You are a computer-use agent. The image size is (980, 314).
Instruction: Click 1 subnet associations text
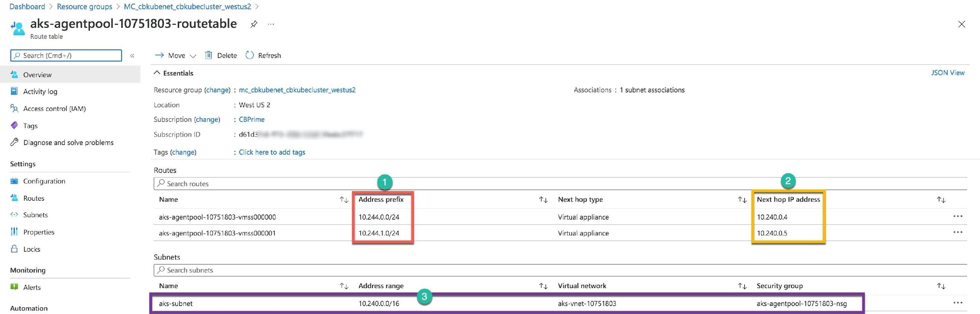click(652, 90)
